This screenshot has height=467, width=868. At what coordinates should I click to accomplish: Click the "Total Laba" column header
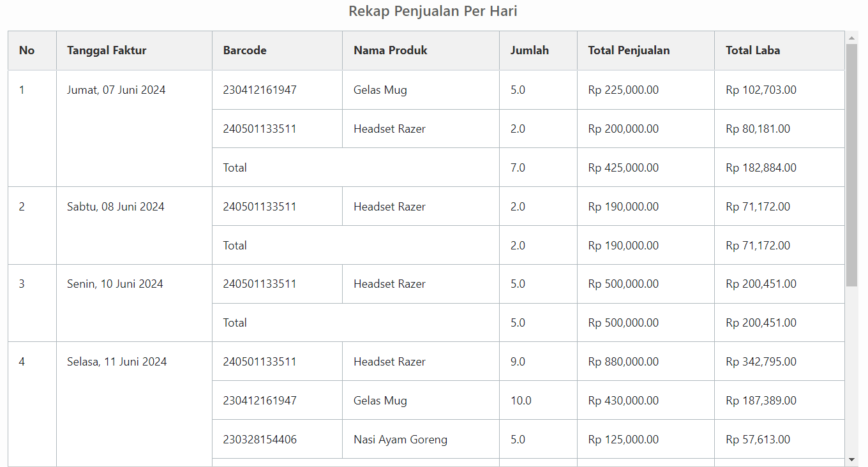point(752,50)
